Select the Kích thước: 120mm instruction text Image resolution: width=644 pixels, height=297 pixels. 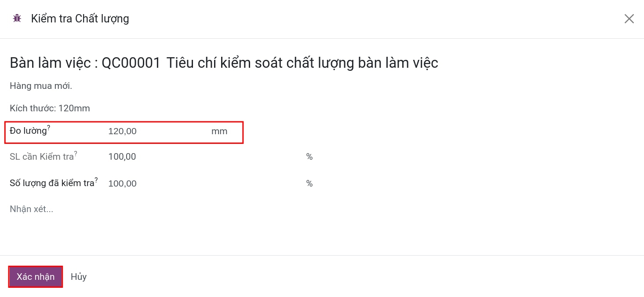pos(50,108)
